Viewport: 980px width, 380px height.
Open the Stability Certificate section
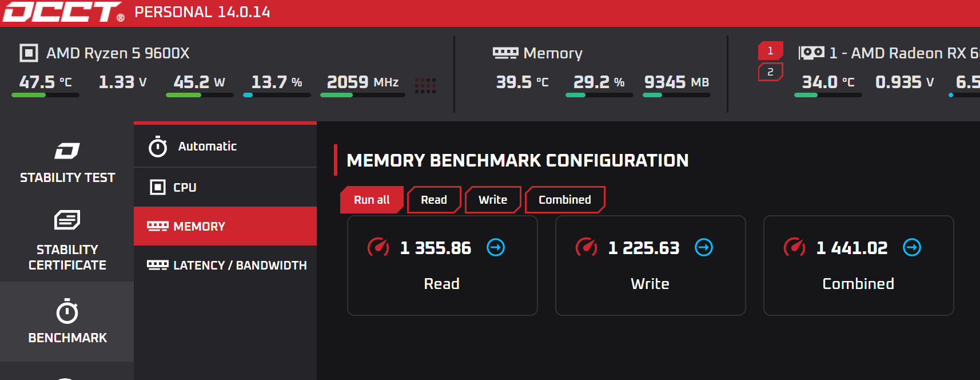(67, 240)
